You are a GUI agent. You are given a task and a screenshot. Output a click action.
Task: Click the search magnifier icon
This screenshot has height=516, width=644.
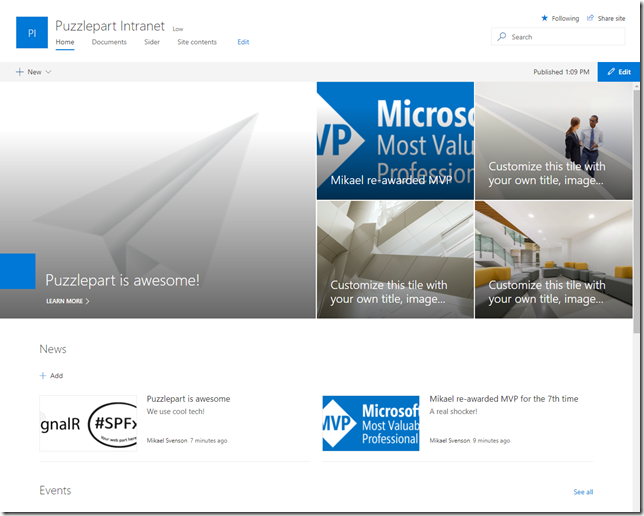[x=501, y=37]
